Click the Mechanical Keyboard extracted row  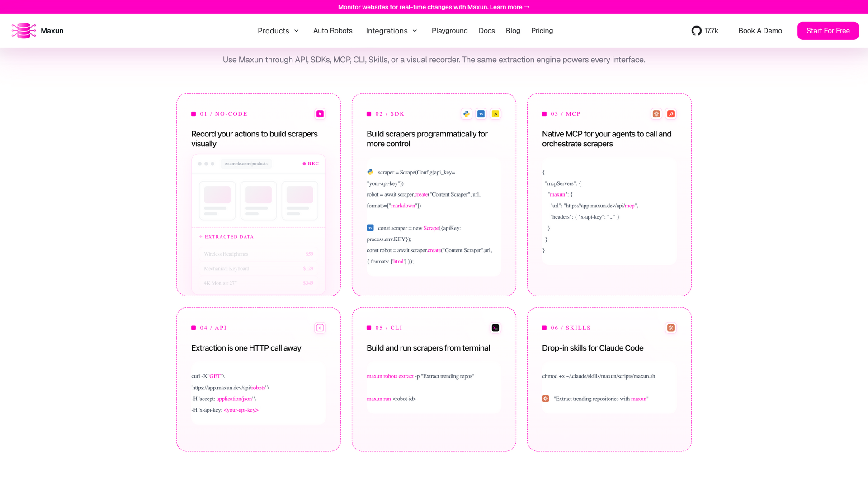(x=259, y=268)
